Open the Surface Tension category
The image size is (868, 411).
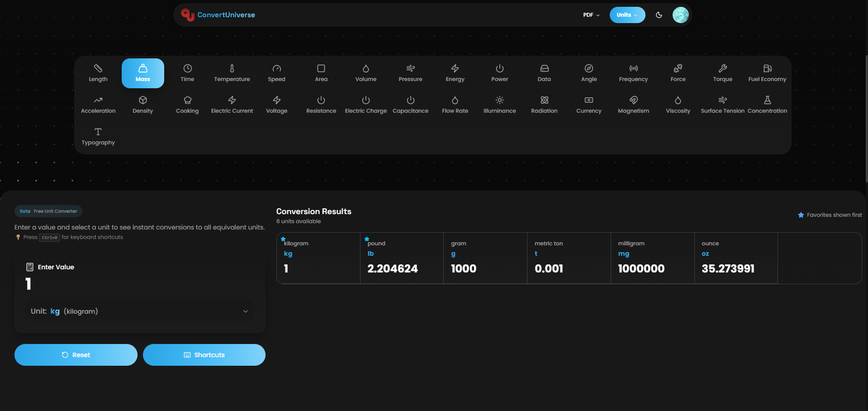[723, 105]
